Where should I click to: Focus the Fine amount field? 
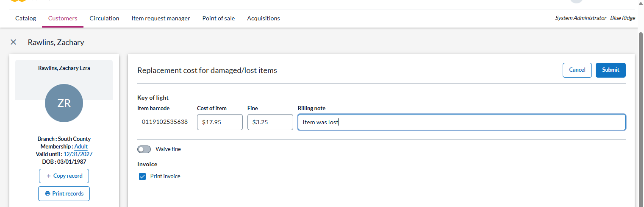tap(270, 122)
